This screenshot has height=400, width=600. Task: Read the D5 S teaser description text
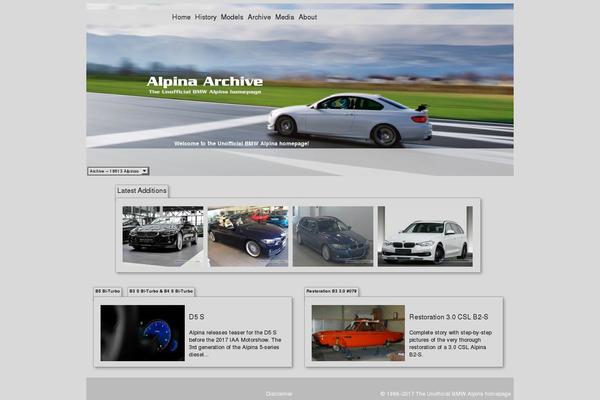point(235,343)
